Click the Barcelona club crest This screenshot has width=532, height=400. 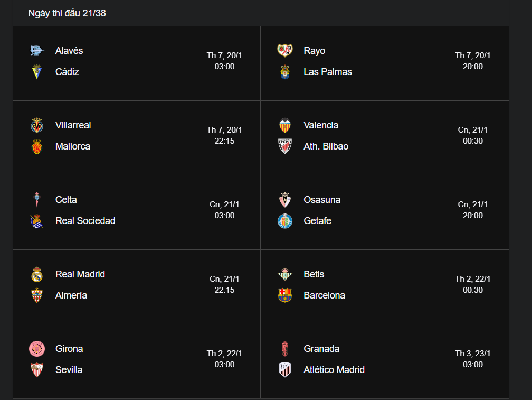[x=285, y=295]
